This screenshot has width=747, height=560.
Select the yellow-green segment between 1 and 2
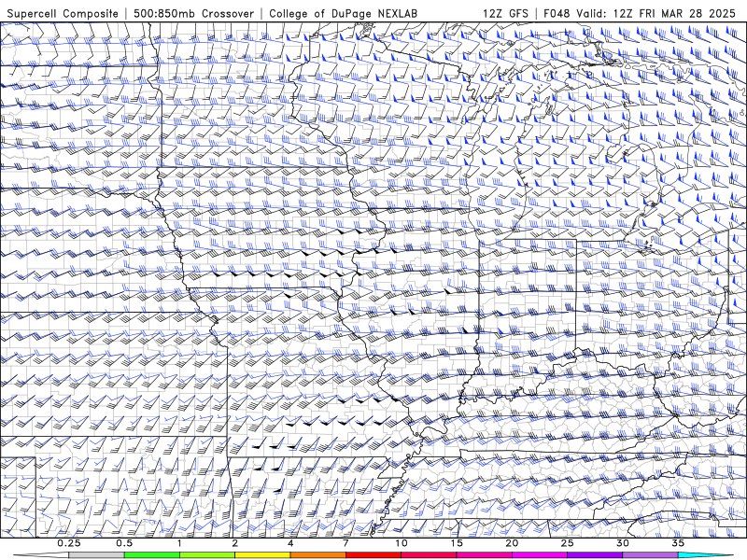207,555
